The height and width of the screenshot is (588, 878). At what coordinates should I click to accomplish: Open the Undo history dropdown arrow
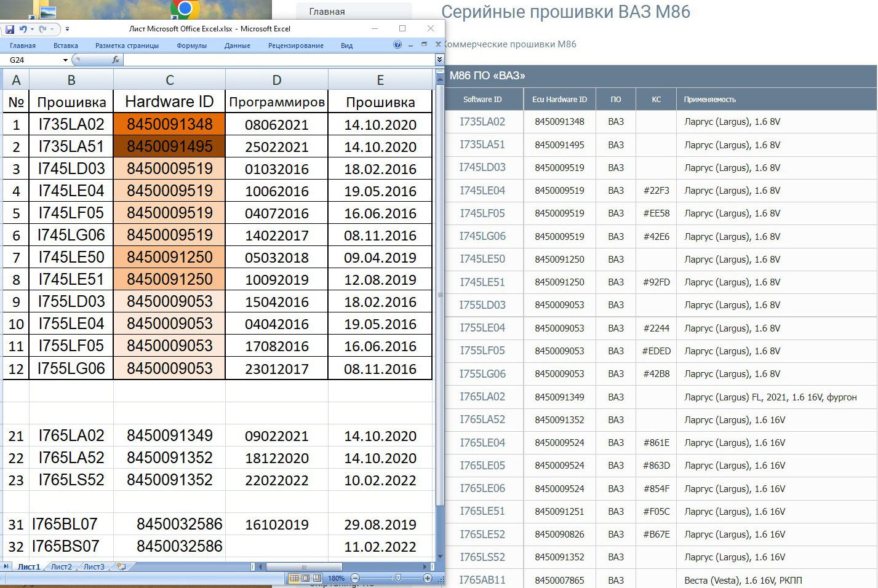32,29
